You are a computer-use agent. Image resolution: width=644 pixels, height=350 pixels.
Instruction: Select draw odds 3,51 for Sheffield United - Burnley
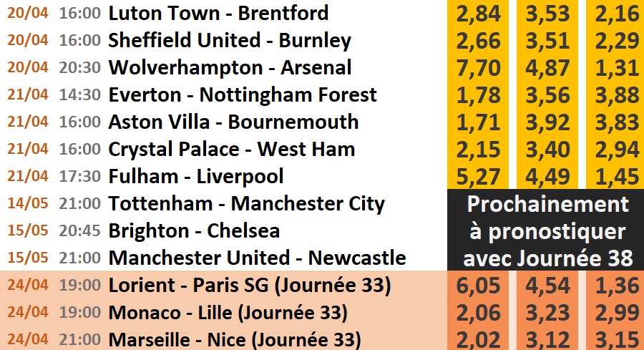(x=547, y=41)
